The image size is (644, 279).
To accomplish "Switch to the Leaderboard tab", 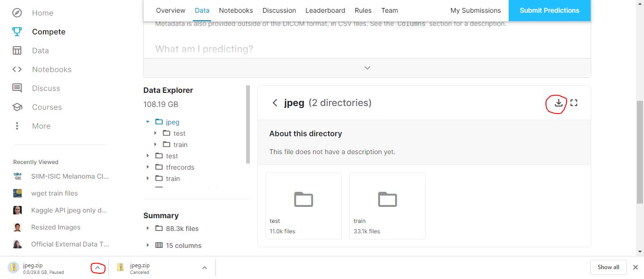I will tap(325, 10).
